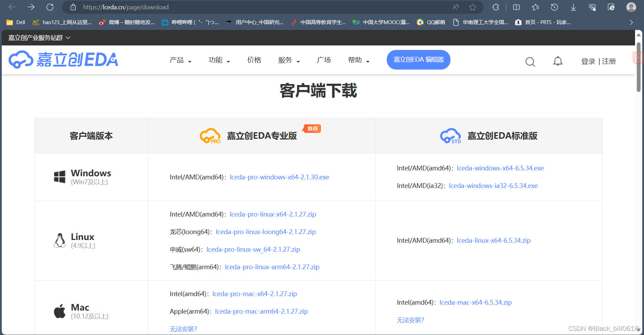Click the site search magnifier icon
The height and width of the screenshot is (335, 644).
pos(530,62)
